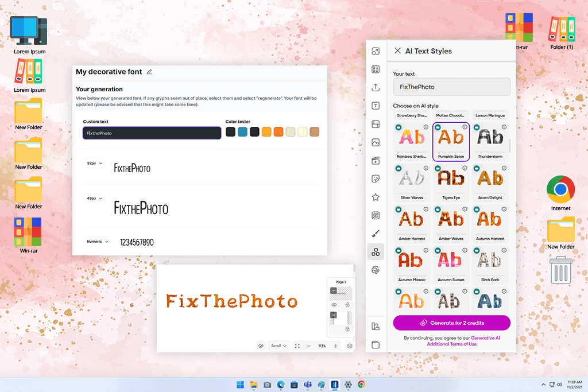Pick the blue swatch in Color tester
Image resolution: width=588 pixels, height=392 pixels.
[243, 132]
